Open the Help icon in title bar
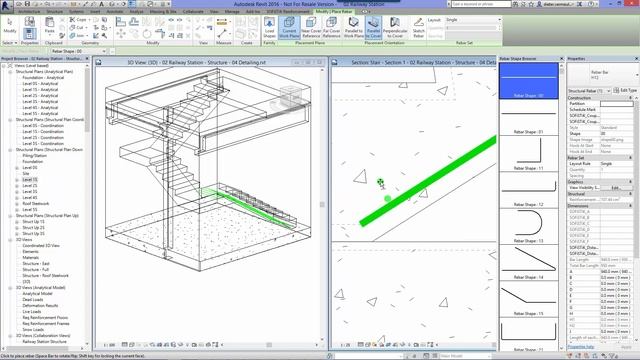Image resolution: width=640 pixels, height=360 pixels. point(591,4)
